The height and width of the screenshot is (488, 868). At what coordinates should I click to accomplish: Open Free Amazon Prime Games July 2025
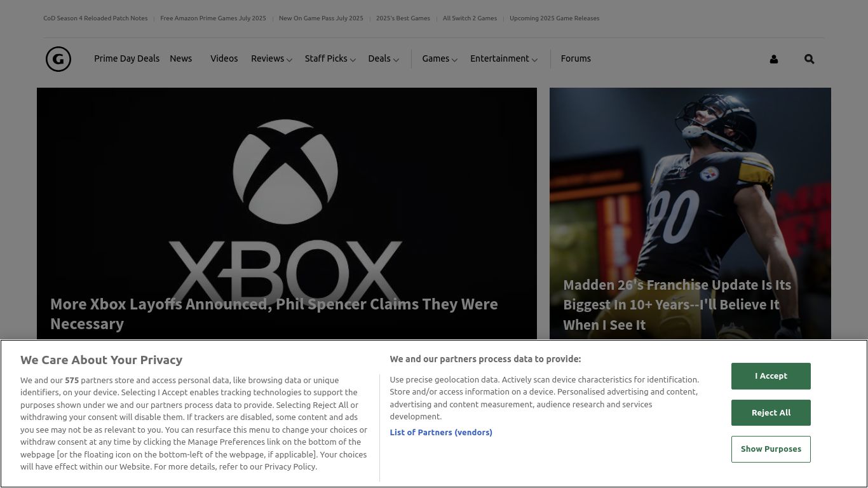[x=213, y=18]
